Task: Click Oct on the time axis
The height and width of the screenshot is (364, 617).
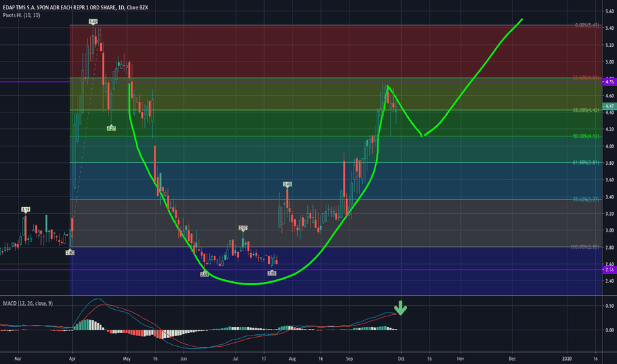Action: (x=401, y=359)
